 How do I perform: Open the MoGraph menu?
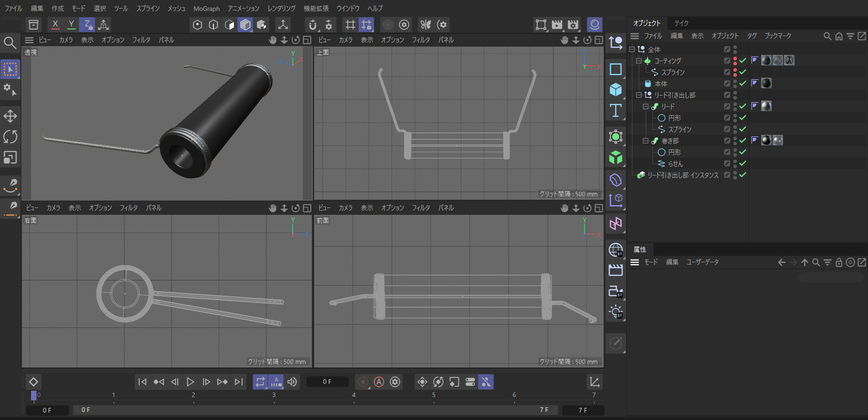tap(206, 9)
